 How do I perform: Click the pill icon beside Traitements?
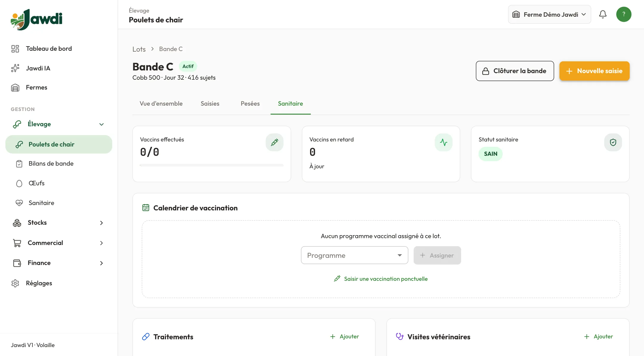(145, 337)
